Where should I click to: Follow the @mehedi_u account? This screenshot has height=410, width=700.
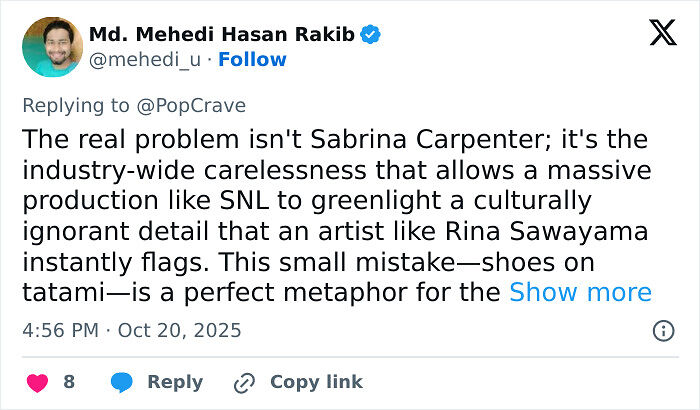pyautogui.click(x=253, y=60)
